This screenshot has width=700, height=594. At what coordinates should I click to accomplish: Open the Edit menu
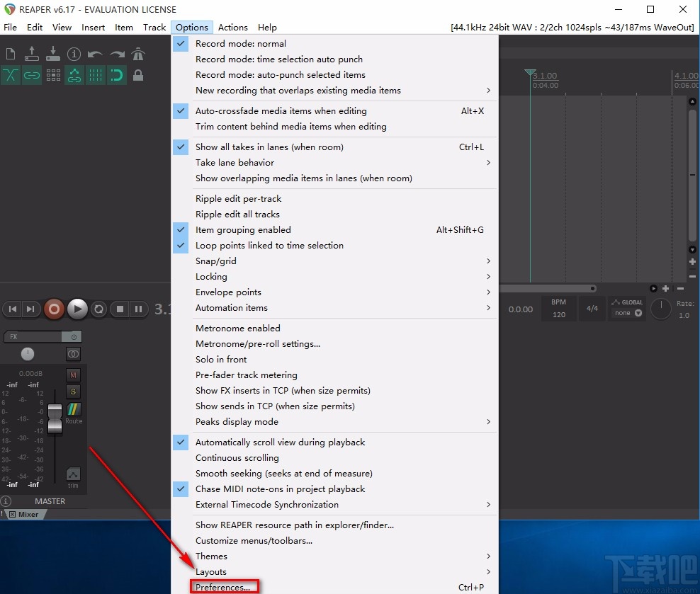point(35,27)
